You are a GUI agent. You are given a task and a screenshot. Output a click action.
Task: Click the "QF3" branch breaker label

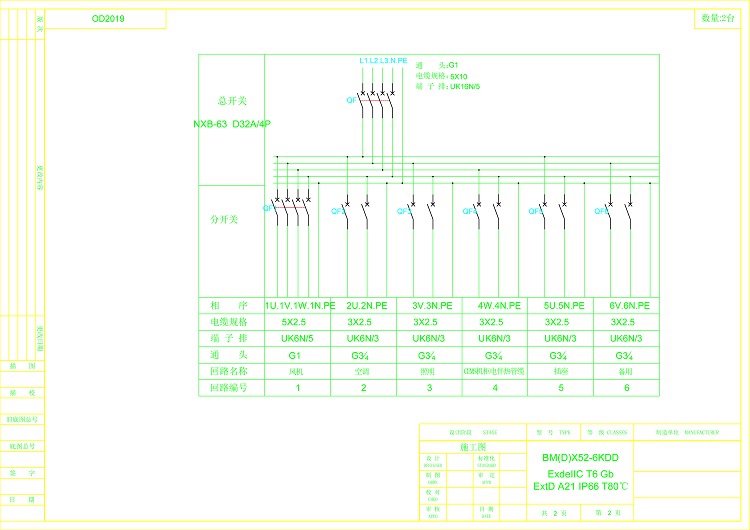coord(404,211)
